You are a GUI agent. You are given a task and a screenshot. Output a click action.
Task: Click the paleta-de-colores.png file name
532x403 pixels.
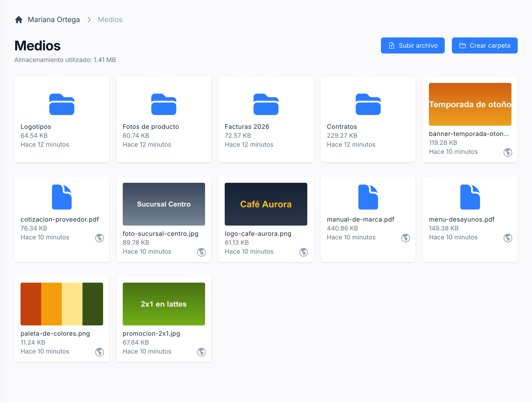pyautogui.click(x=55, y=333)
